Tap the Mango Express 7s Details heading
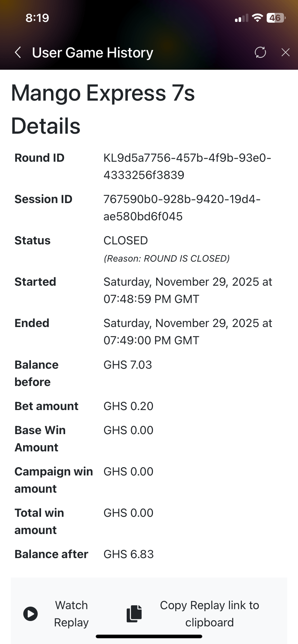This screenshot has width=298, height=644. [103, 109]
